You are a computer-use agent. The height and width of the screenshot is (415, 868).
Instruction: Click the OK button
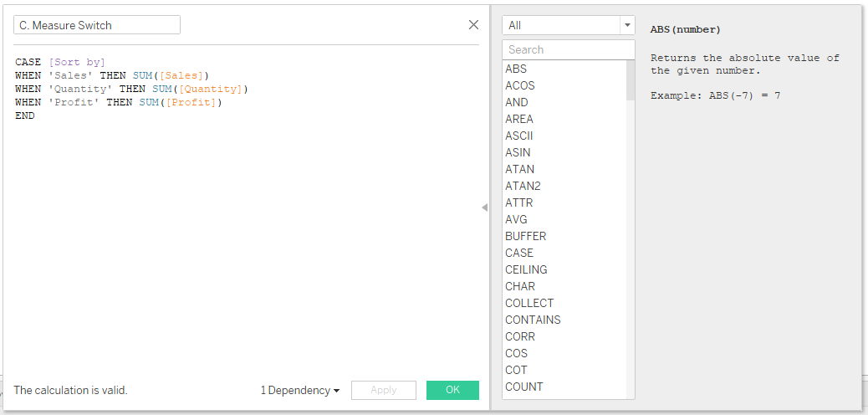(x=452, y=390)
